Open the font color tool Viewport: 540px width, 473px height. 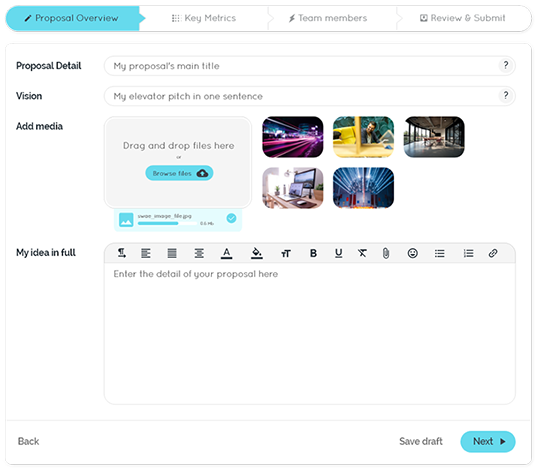coord(226,253)
